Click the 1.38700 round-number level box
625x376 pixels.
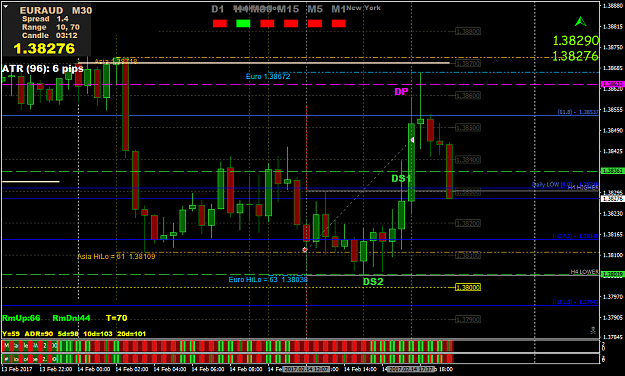tap(468, 63)
